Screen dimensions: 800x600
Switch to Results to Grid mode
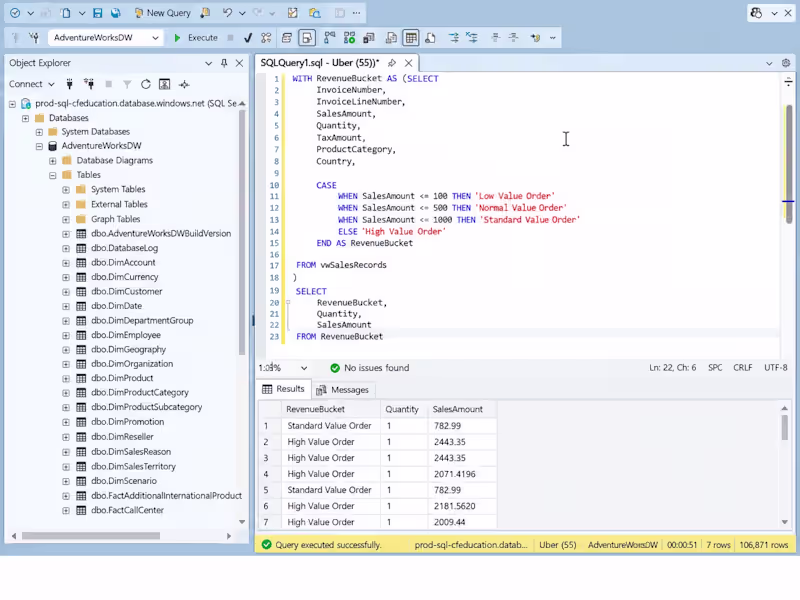[411, 38]
